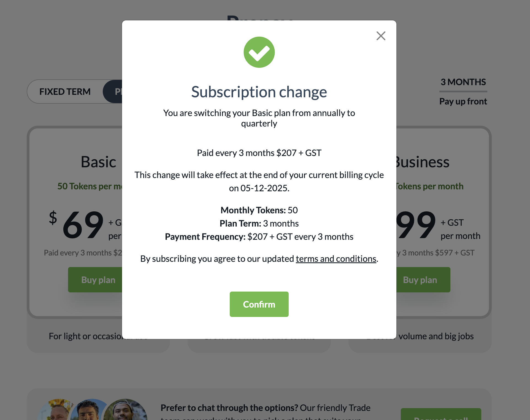Click the avatar wearing a beanie
Screen dimensions: 530x420
click(125, 411)
